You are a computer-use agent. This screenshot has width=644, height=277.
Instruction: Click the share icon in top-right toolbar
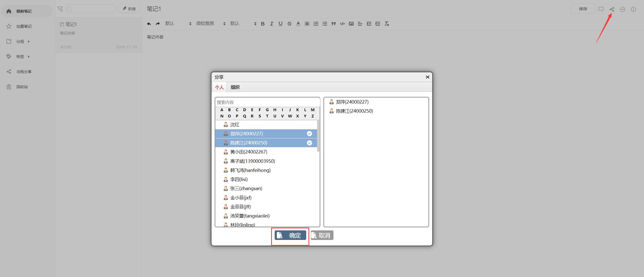point(612,9)
